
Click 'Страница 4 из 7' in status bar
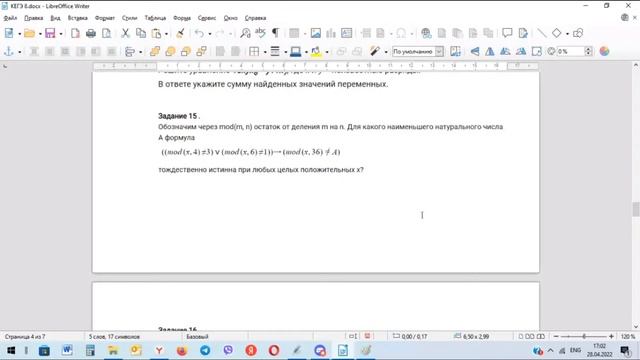coord(25,337)
